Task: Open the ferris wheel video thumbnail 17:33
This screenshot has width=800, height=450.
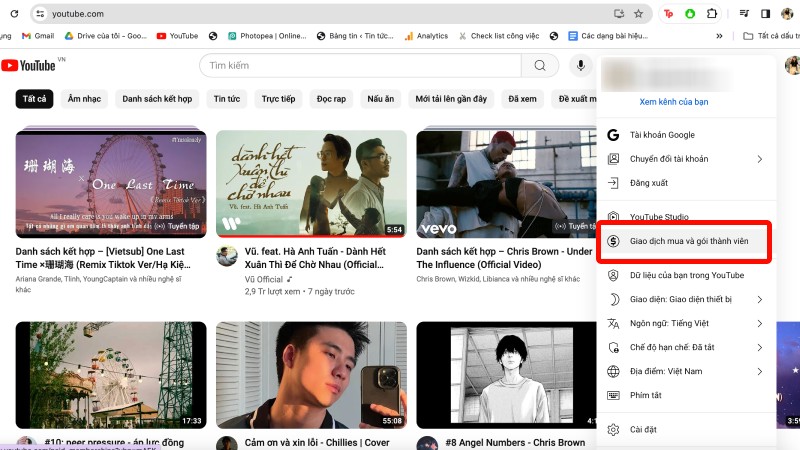Action: tap(111, 375)
